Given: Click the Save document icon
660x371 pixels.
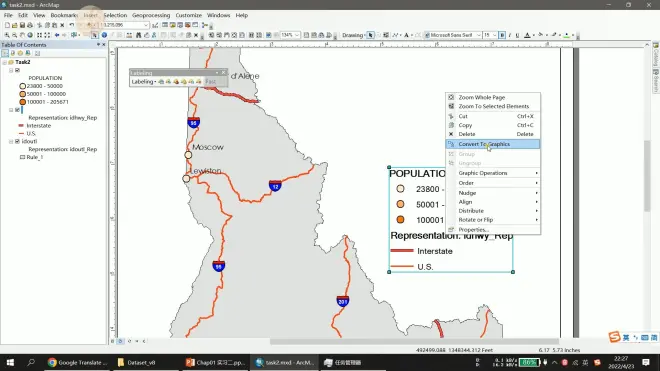Looking at the screenshot, I should [22, 25].
